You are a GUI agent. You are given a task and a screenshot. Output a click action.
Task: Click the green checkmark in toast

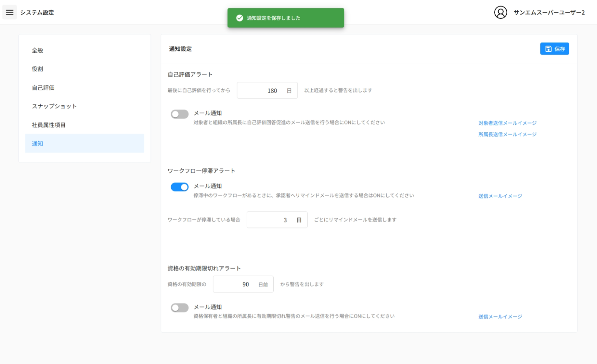pos(240,18)
